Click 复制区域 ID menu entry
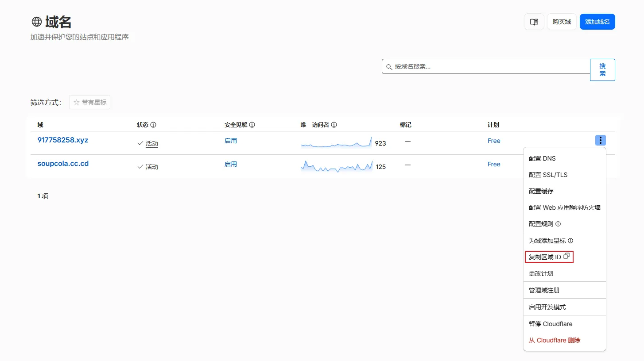The image size is (644, 361). point(565,257)
